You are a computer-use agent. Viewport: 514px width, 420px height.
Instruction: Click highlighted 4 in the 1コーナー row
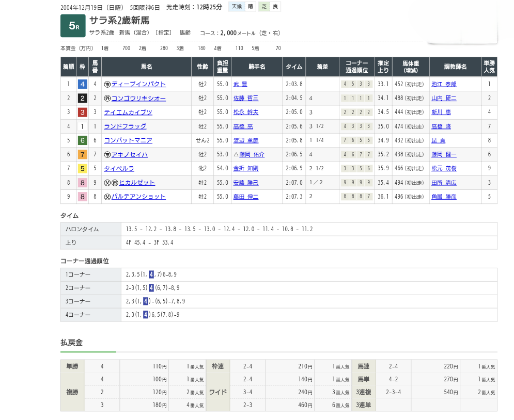coord(151,274)
